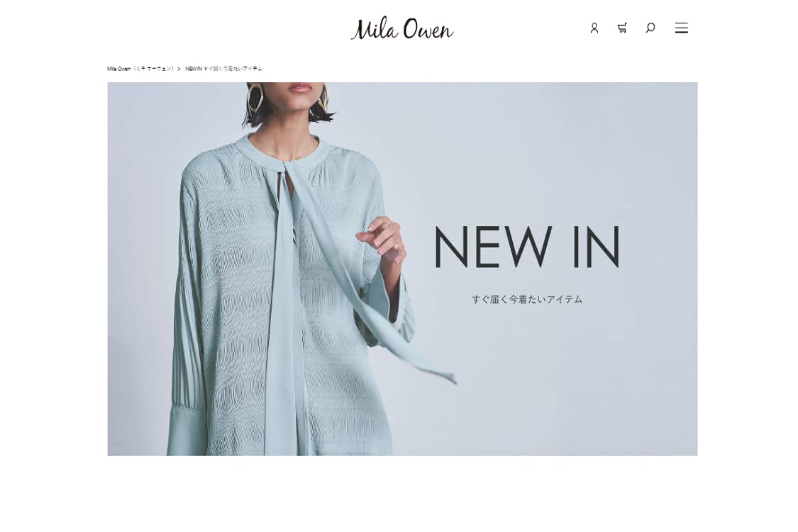Open the hamburger menu
798x532 pixels.
(682, 28)
